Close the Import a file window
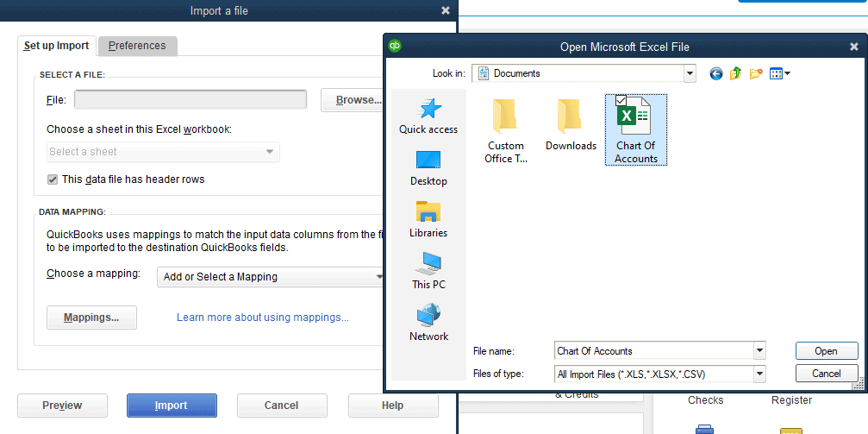This screenshot has height=434, width=868. 446,10
